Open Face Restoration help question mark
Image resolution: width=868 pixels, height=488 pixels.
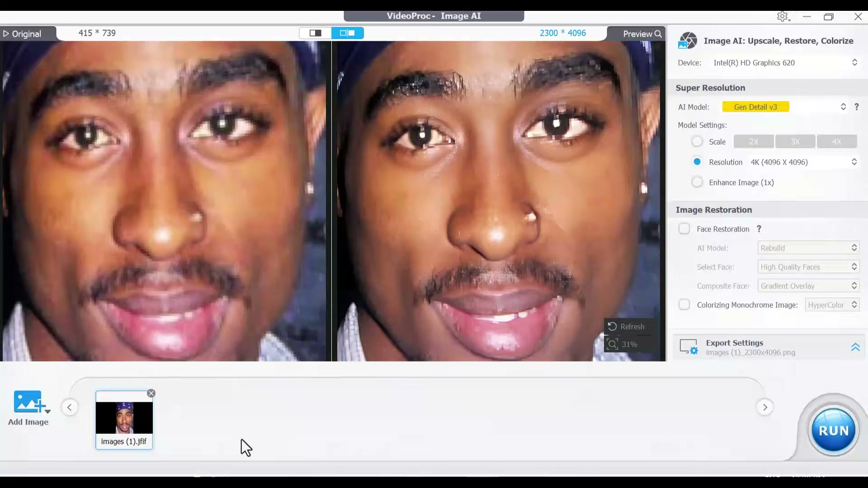click(x=759, y=229)
